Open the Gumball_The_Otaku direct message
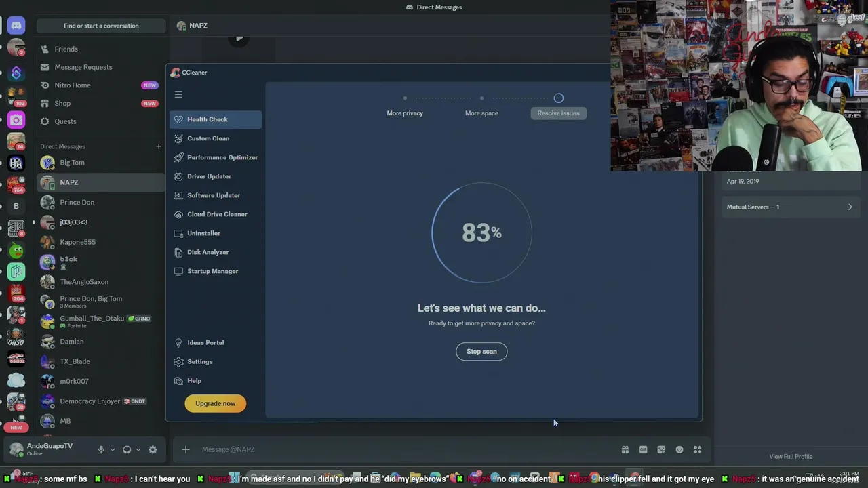868x488 pixels. [x=100, y=321]
